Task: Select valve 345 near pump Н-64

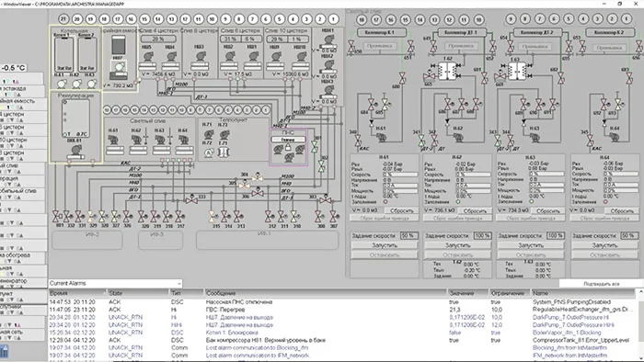Action: 591,141
